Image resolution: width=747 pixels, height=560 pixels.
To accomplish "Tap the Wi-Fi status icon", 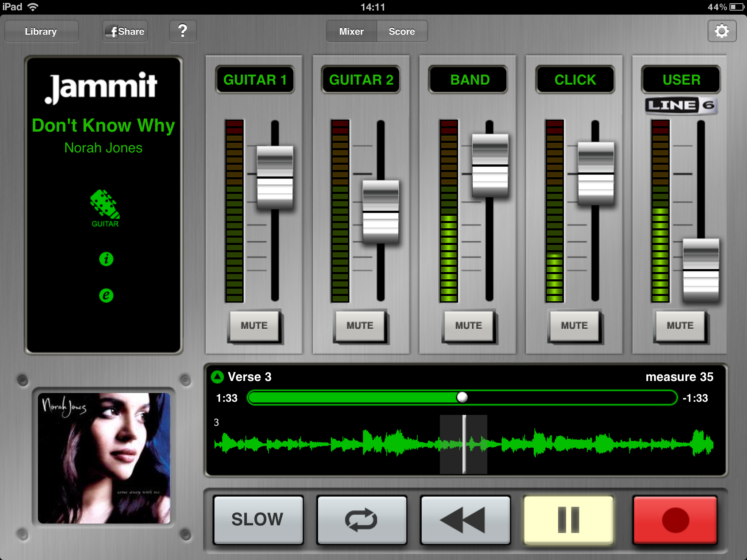I will pyautogui.click(x=33, y=7).
